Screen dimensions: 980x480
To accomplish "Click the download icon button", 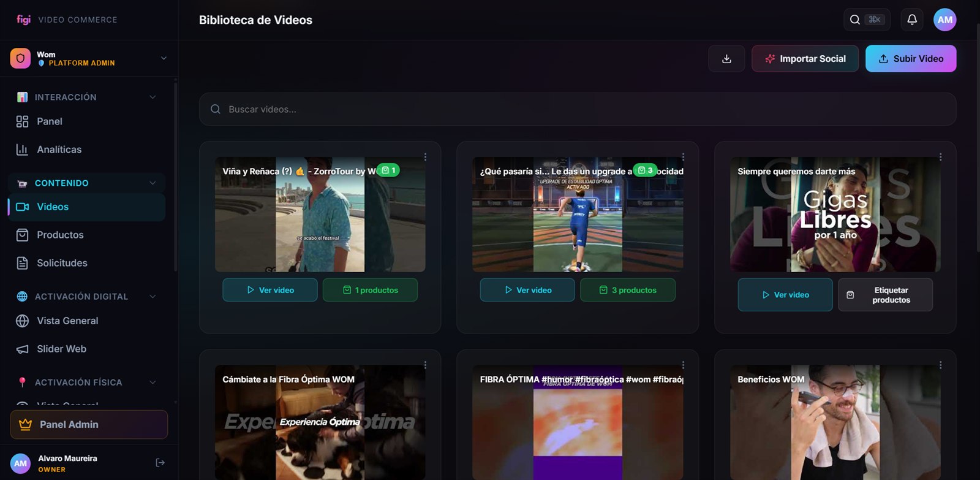I will click(726, 59).
